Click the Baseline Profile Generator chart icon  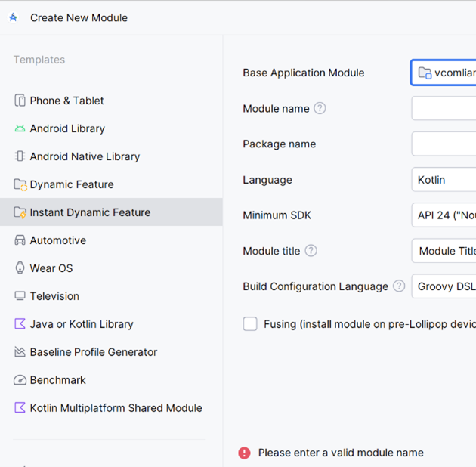[20, 352]
